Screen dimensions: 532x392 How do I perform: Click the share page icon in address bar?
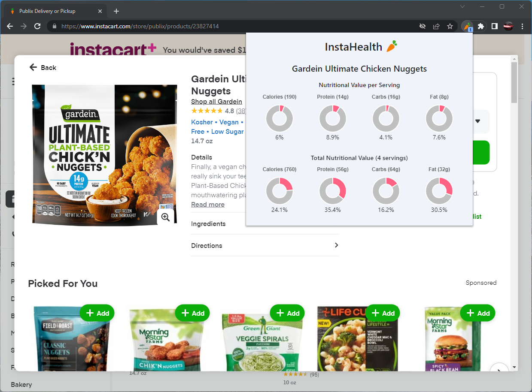coord(436,26)
